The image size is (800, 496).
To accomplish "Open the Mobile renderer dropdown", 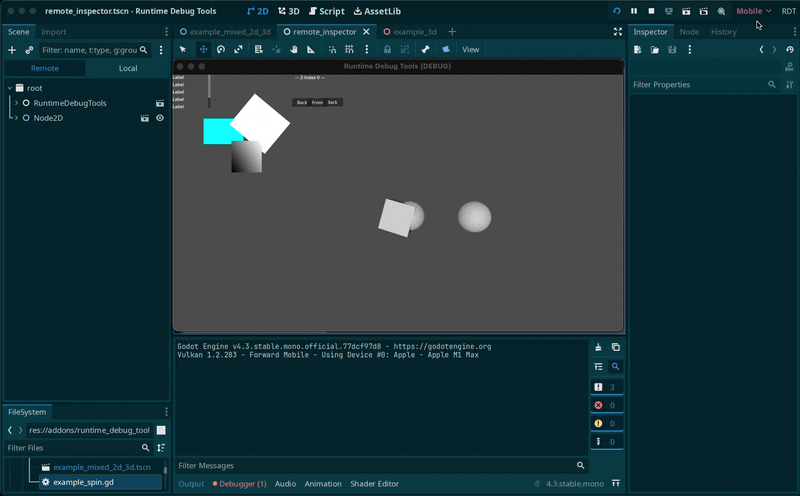I will coord(754,11).
